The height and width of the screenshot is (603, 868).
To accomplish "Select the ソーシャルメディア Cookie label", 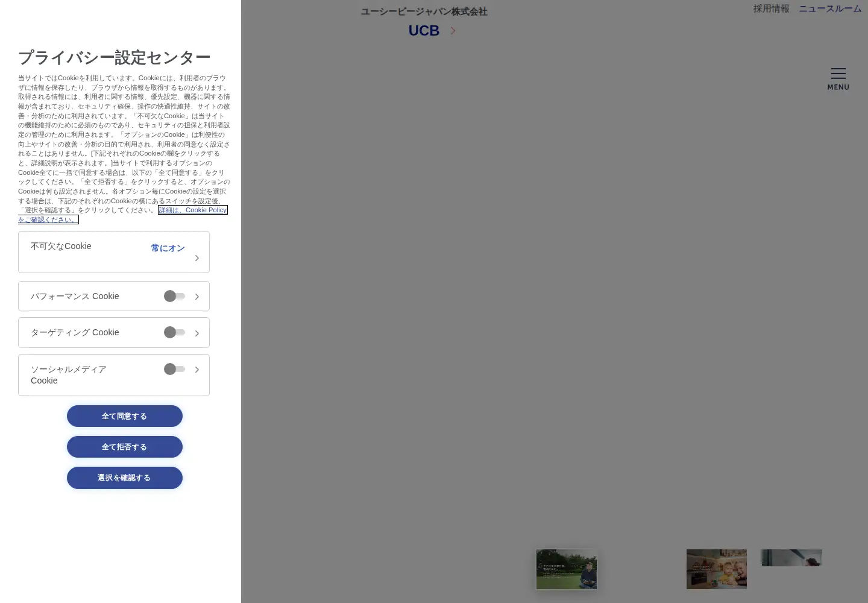I will [69, 375].
